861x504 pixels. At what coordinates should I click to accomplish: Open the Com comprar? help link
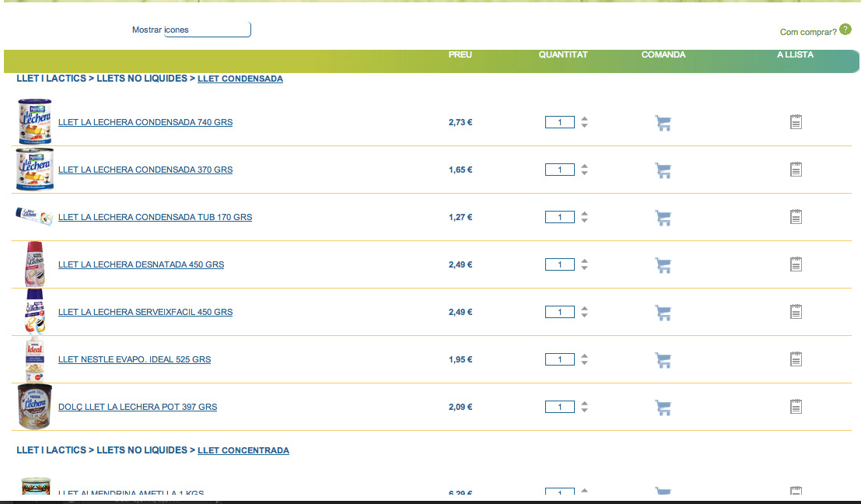808,32
